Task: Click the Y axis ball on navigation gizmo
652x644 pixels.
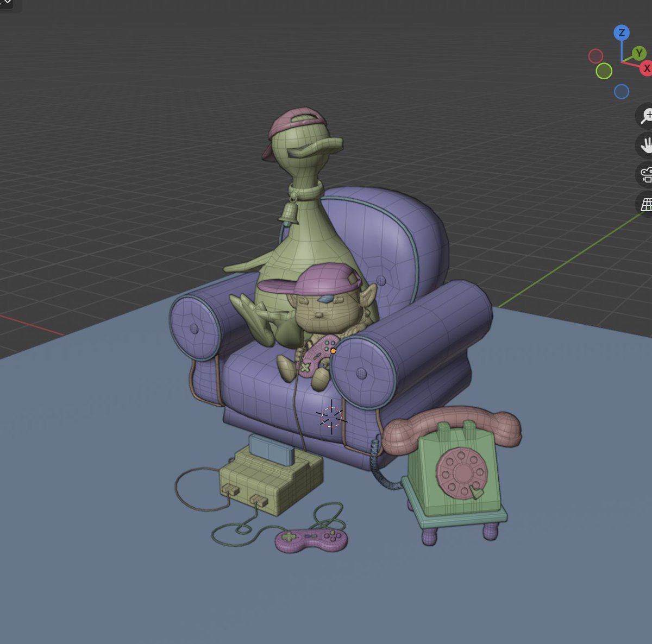Action: pyautogui.click(x=638, y=54)
